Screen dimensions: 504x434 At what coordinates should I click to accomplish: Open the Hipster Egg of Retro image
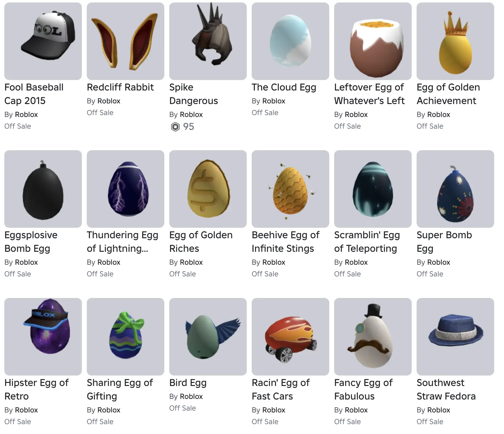[43, 337]
